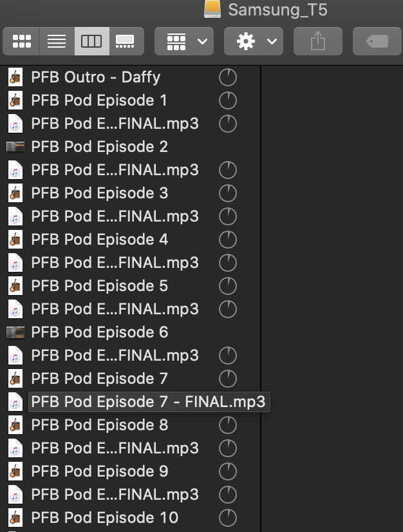Open the gear action menu
This screenshot has height=532, width=403.
[254, 41]
